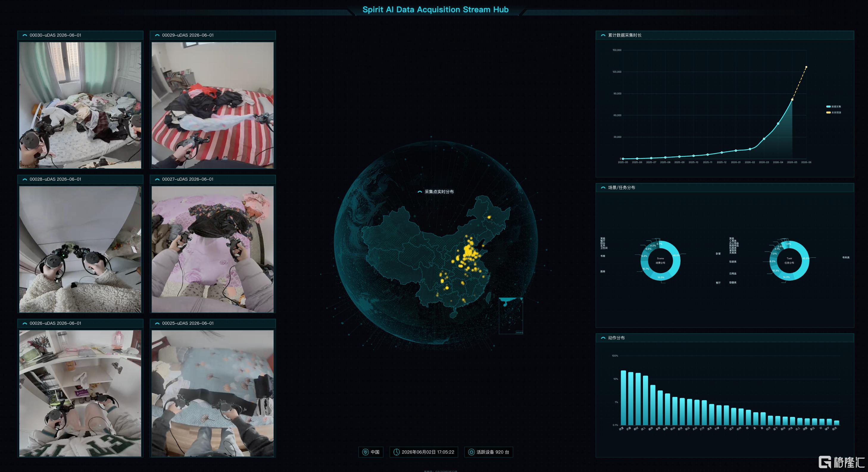This screenshot has height=472, width=868.
Task: Click the device icon beside 活跃设备
Action: 472,452
